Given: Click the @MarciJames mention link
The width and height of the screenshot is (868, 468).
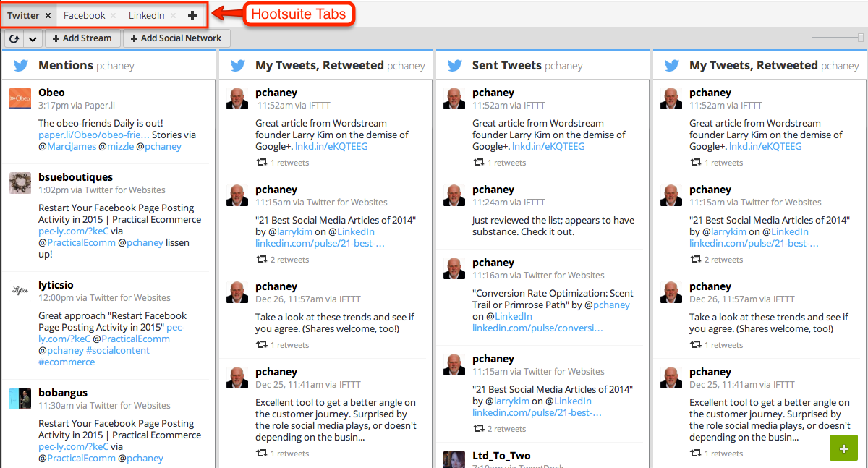Looking at the screenshot, I should pyautogui.click(x=67, y=146).
